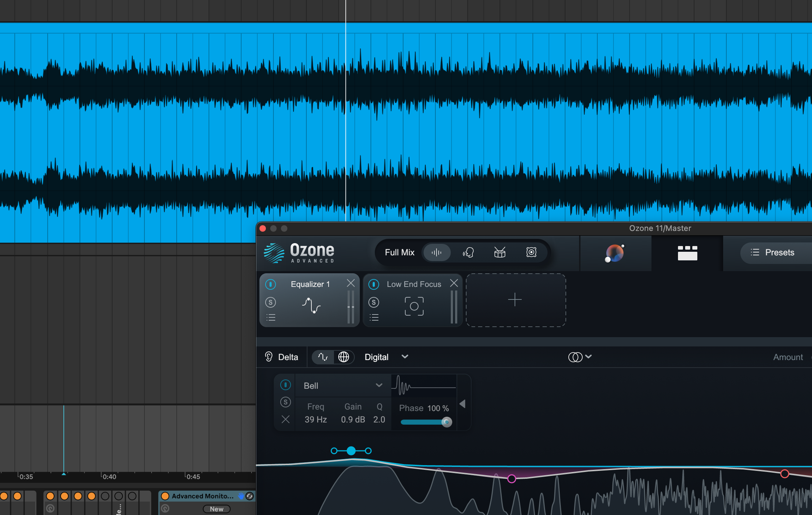Enable Delta monitoring with the ear icon

269,357
